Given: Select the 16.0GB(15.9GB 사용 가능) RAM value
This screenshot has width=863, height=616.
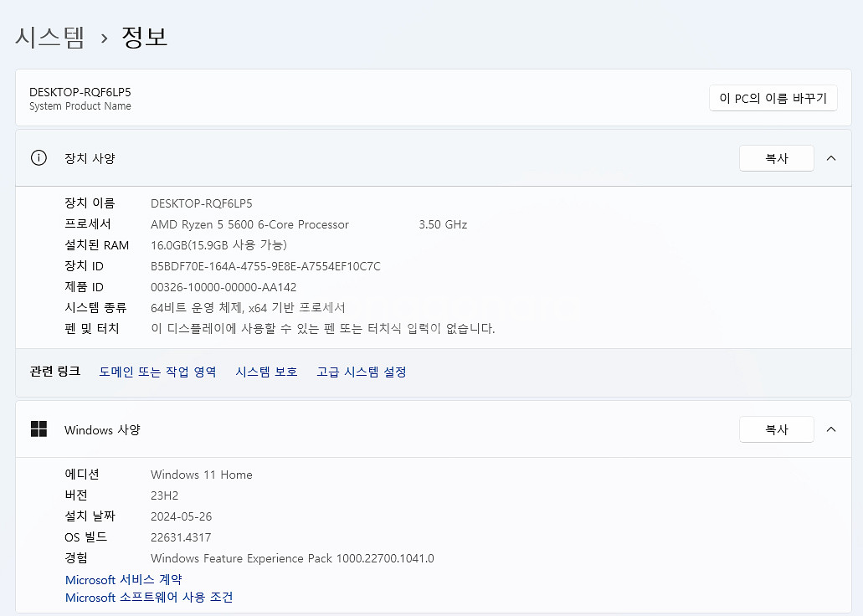Looking at the screenshot, I should pos(219,245).
